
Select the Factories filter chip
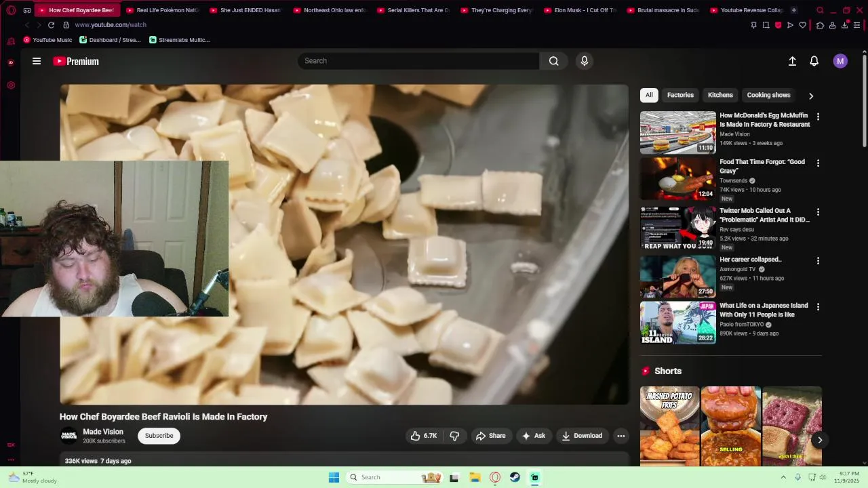680,95
